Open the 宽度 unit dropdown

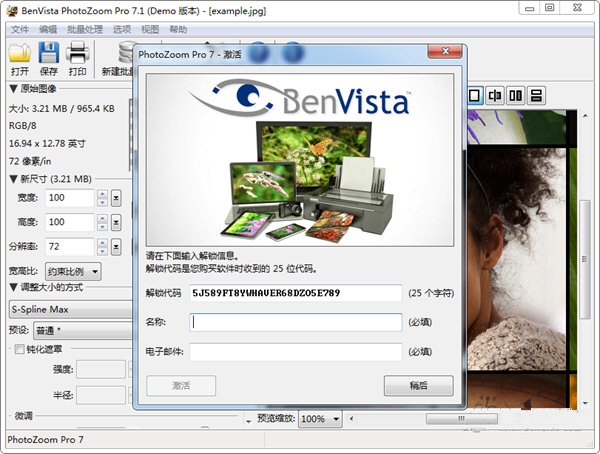tap(116, 198)
